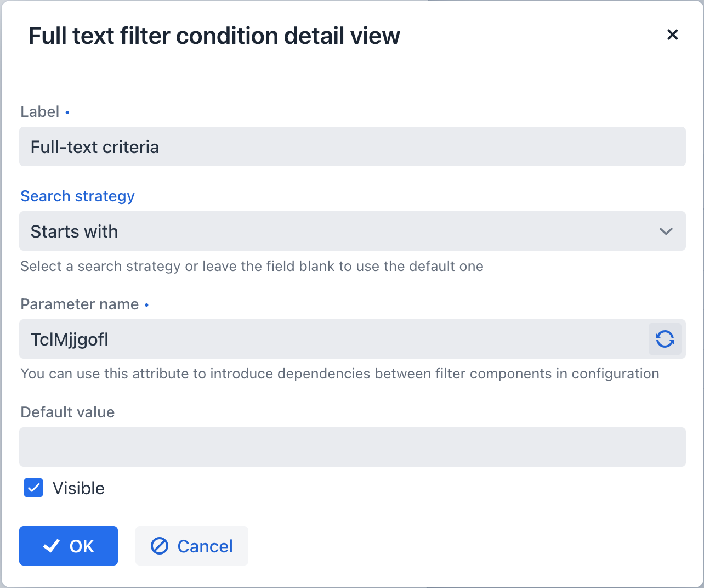Click the blue checkmark in Visible checkbox

[33, 488]
